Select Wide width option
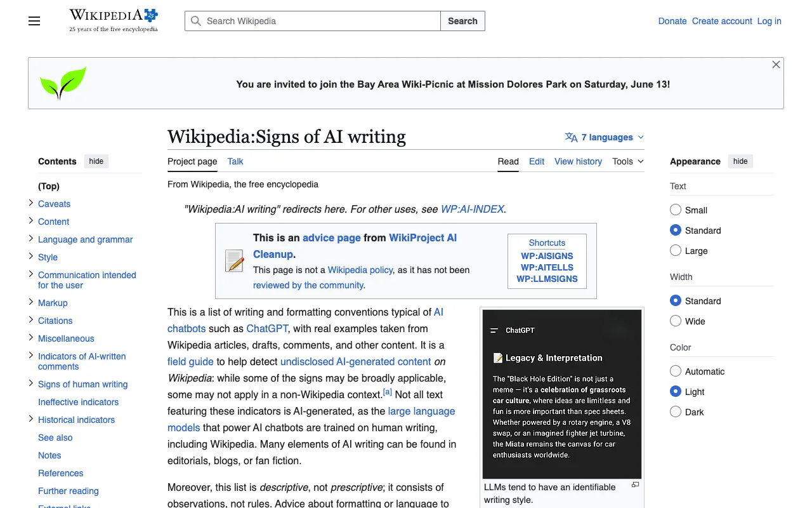Screen dimensions: 812x508 (x=676, y=321)
